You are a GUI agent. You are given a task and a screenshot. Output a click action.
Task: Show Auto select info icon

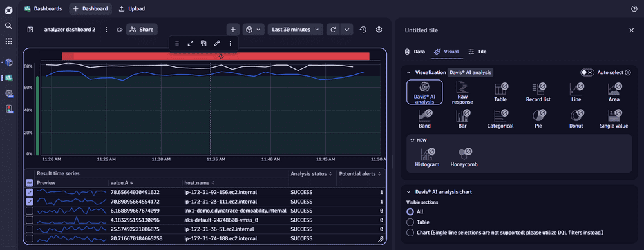tap(627, 72)
